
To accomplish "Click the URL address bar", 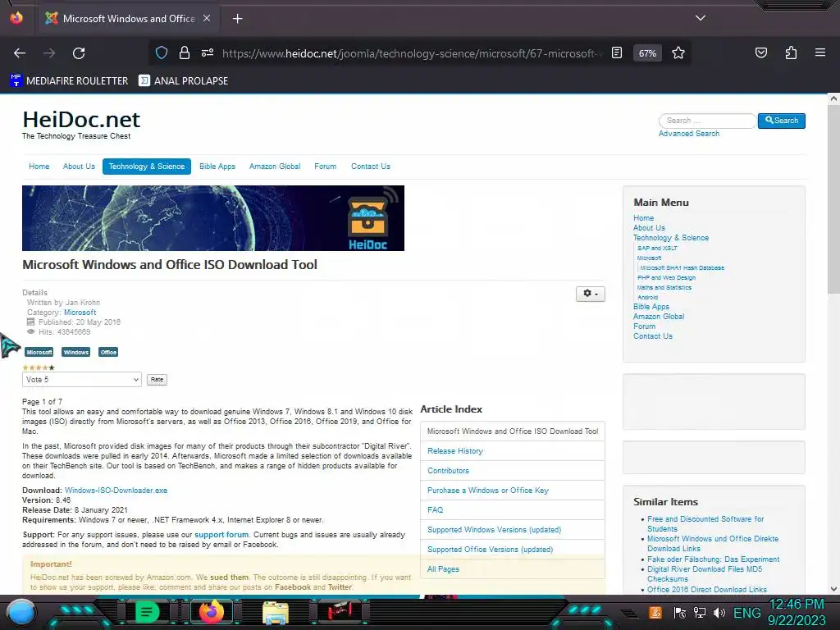I will pyautogui.click(x=413, y=53).
